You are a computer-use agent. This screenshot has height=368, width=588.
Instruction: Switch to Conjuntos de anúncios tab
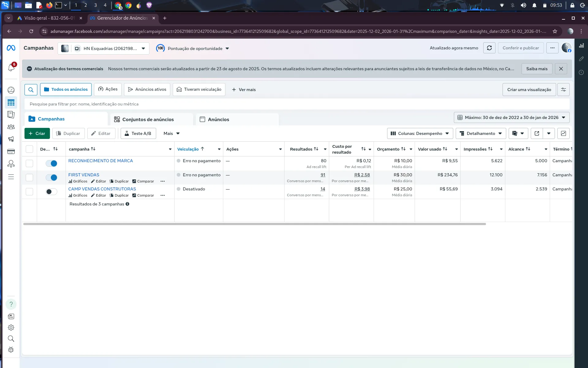click(x=148, y=119)
